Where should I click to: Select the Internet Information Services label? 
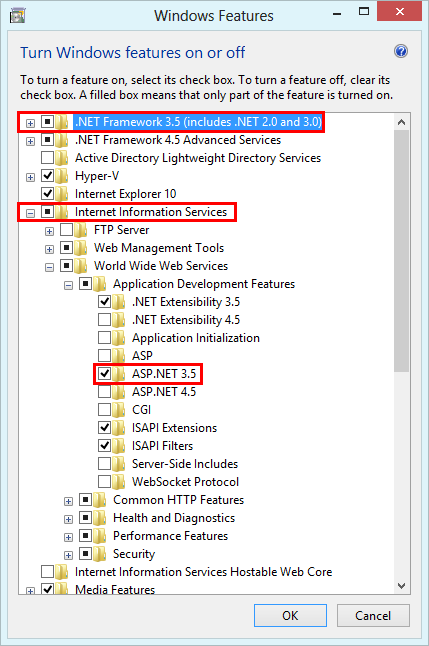click(x=151, y=212)
